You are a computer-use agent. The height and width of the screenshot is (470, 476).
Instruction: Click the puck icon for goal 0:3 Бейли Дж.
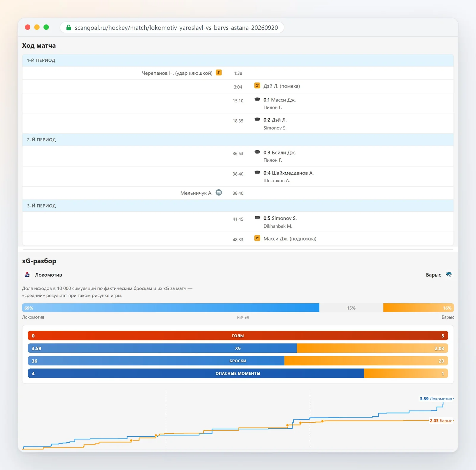coord(257,152)
